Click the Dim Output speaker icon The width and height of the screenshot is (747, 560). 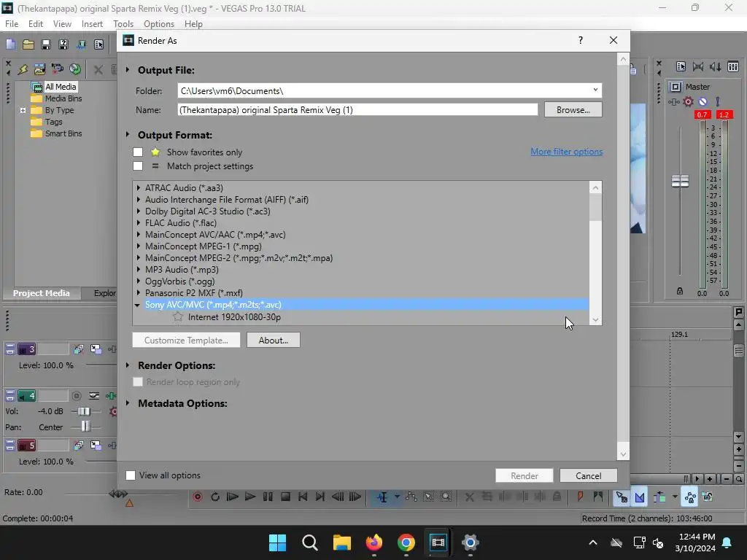click(x=715, y=66)
